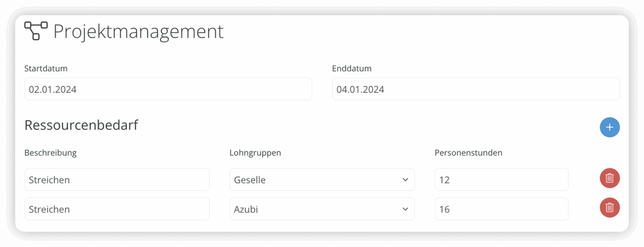Select the Personenstunden field with 12
Screen dimensions: 644x247
(x=501, y=180)
